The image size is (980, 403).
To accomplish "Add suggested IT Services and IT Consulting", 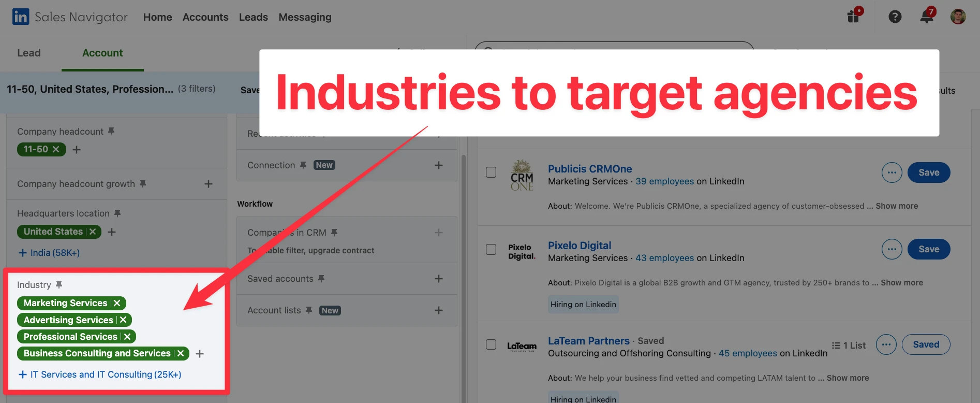I will [100, 375].
